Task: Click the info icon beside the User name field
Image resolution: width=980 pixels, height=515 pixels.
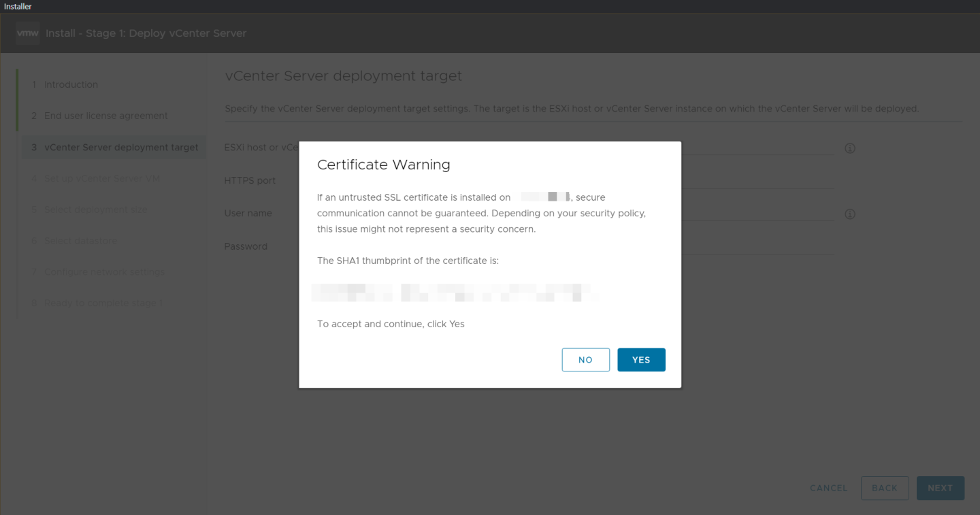Action: [849, 214]
